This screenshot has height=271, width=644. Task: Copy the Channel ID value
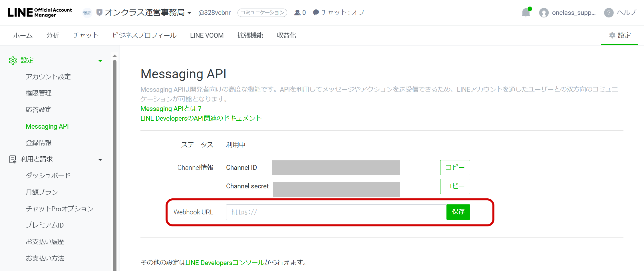pos(455,168)
